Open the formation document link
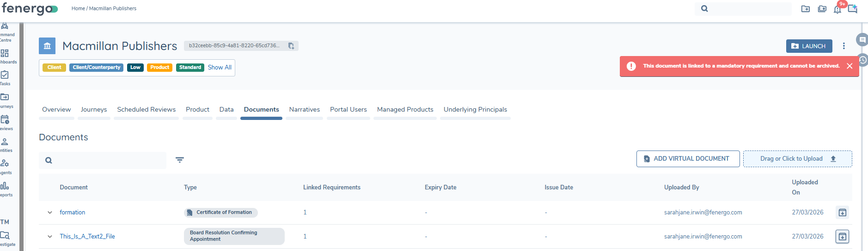Screen dimensions: 868x251 pyautogui.click(x=73, y=213)
